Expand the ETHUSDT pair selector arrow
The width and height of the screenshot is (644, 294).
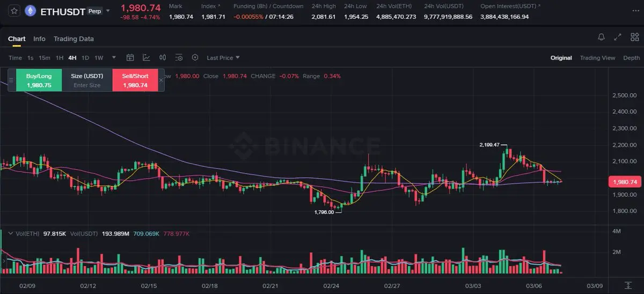tap(109, 11)
